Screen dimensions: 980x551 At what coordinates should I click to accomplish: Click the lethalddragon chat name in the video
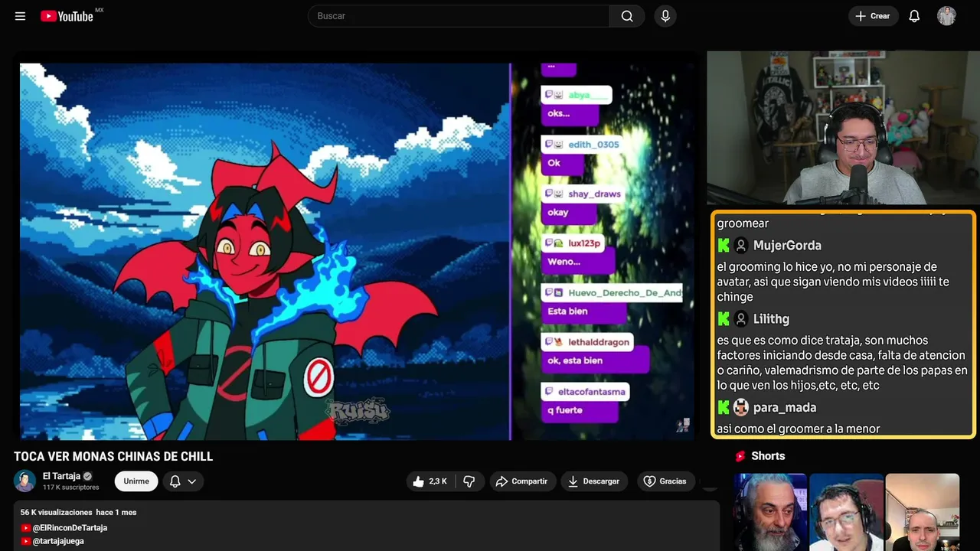coord(599,342)
